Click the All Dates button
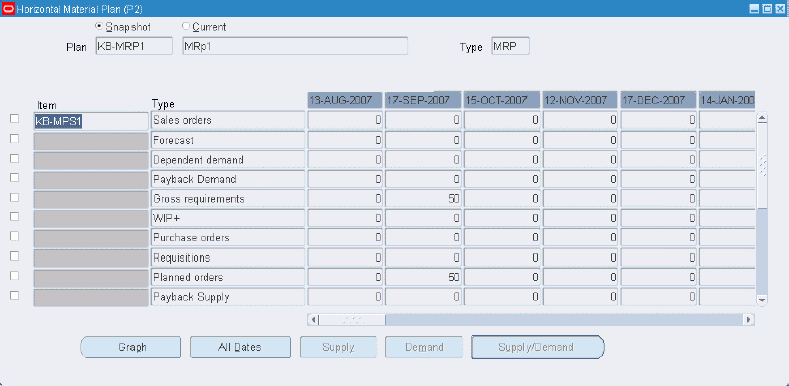The image size is (789, 386). (240, 347)
